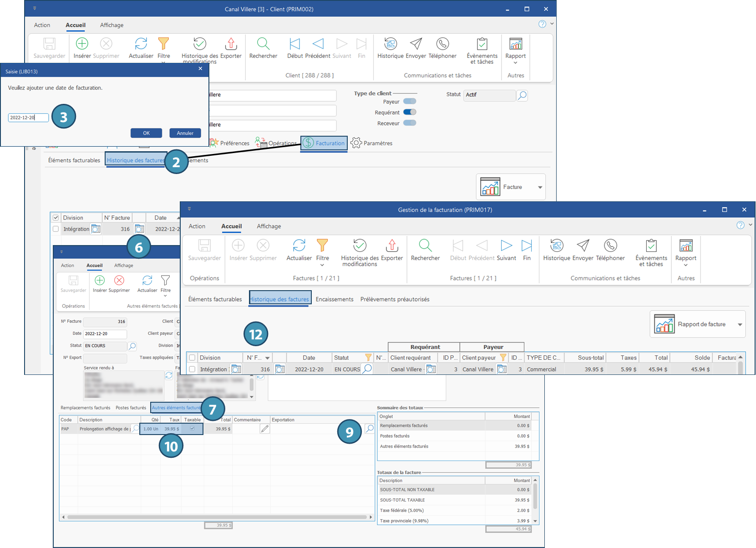Click edit pencil icon in Commentaire column
Image resolution: width=756 pixels, height=548 pixels.
264,429
